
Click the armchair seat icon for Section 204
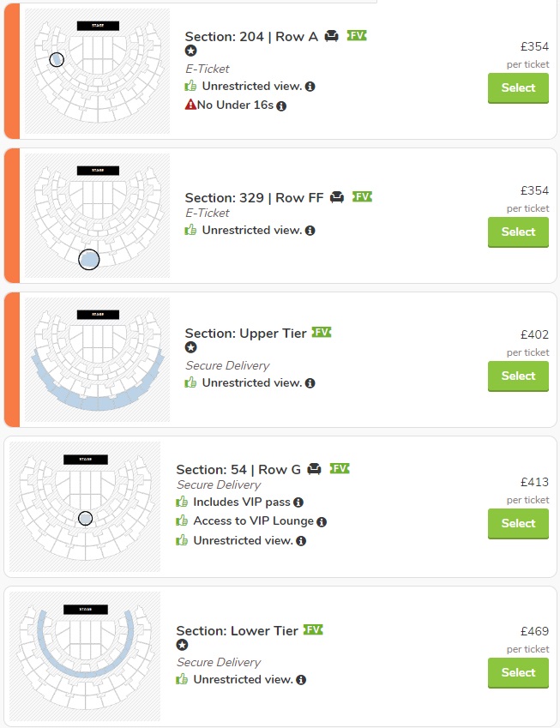pyautogui.click(x=332, y=36)
